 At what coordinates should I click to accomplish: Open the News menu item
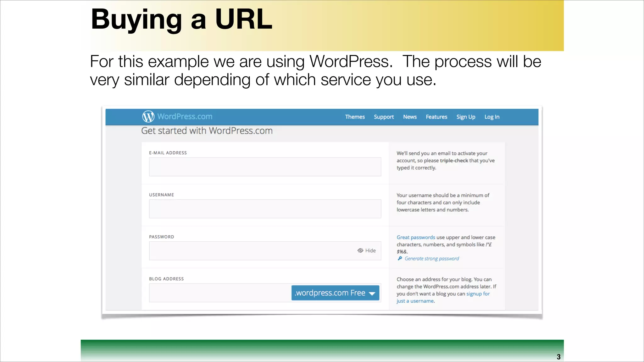pyautogui.click(x=410, y=117)
